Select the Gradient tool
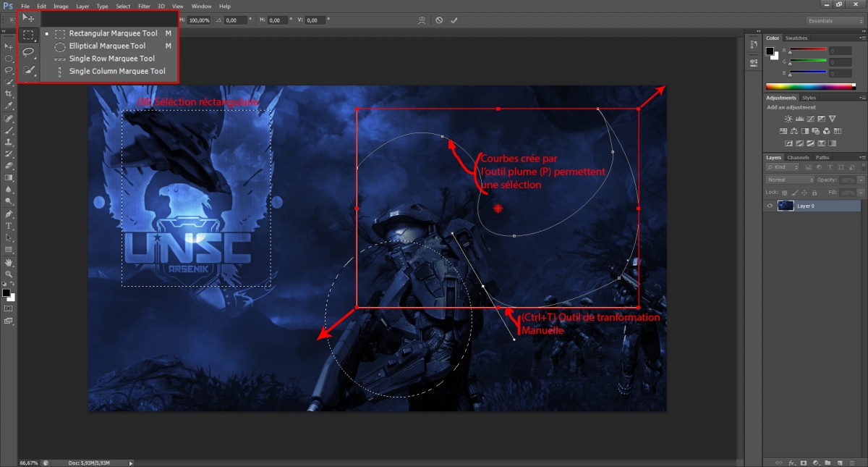The height and width of the screenshot is (467, 868). pyautogui.click(x=9, y=177)
